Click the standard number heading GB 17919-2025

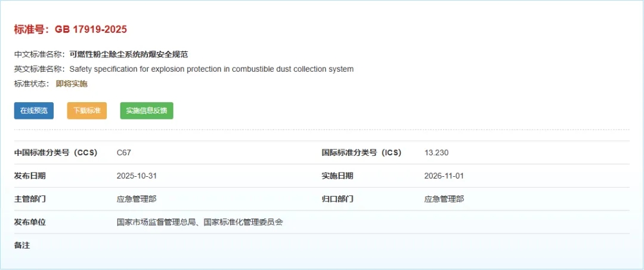[70, 29]
